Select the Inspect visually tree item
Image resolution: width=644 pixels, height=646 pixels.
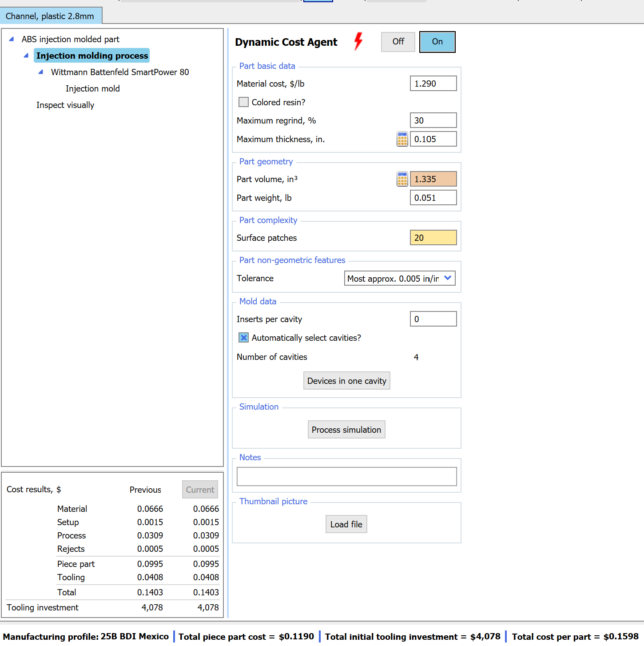[x=65, y=105]
